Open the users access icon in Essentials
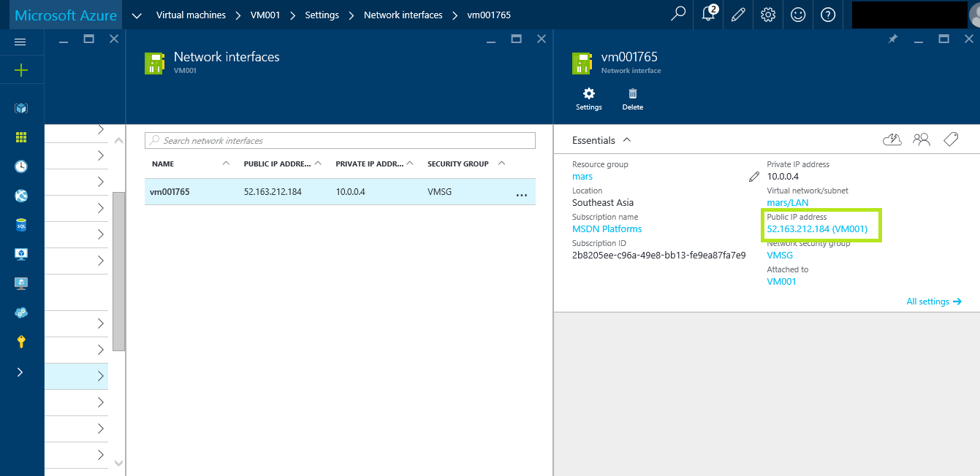The height and width of the screenshot is (476, 980). point(922,139)
